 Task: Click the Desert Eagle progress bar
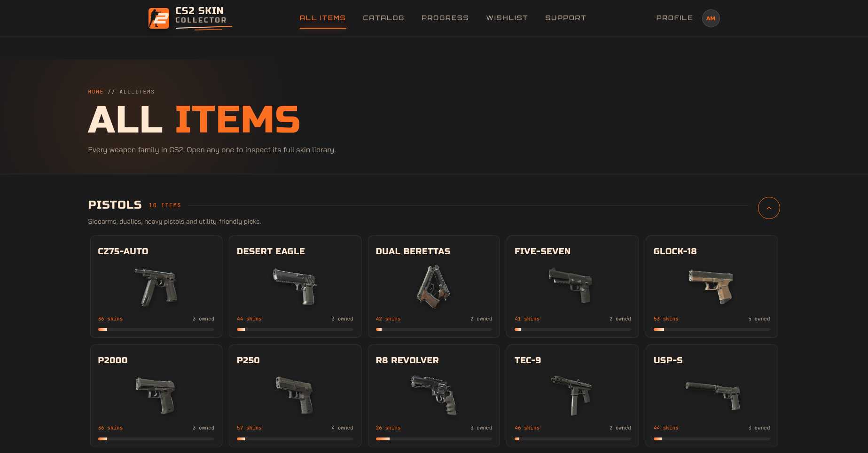[x=295, y=329]
